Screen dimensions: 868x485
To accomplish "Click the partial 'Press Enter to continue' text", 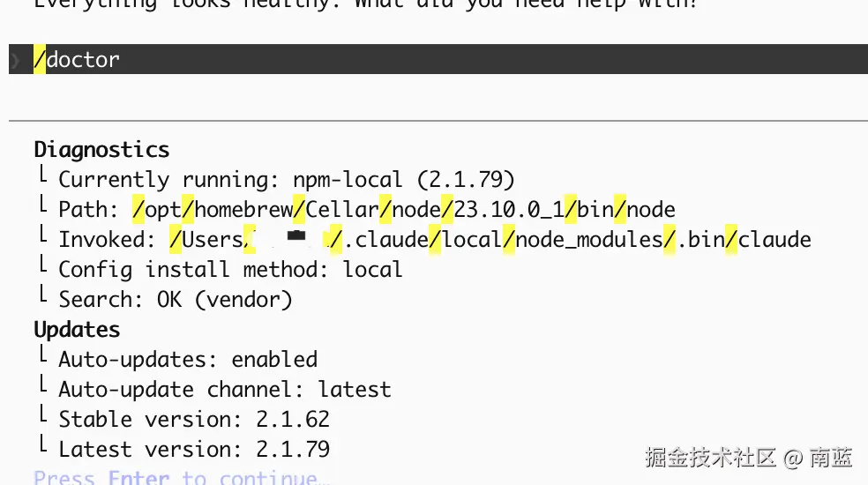I will point(182,477).
